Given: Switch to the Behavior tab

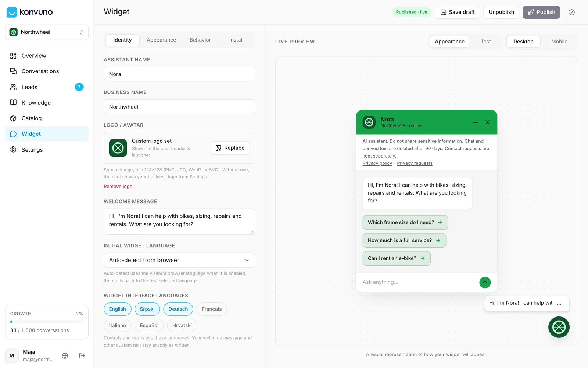Looking at the screenshot, I should (x=200, y=40).
